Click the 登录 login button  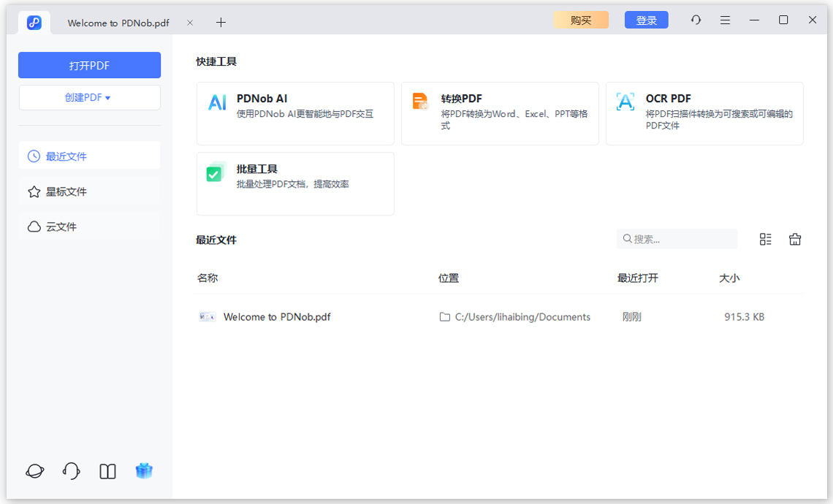click(646, 20)
